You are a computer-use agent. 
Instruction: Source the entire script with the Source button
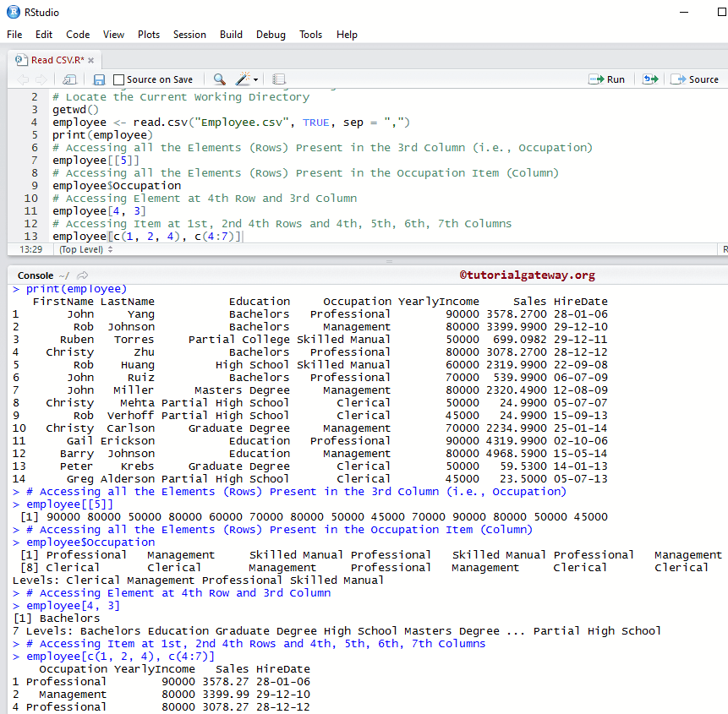695,79
